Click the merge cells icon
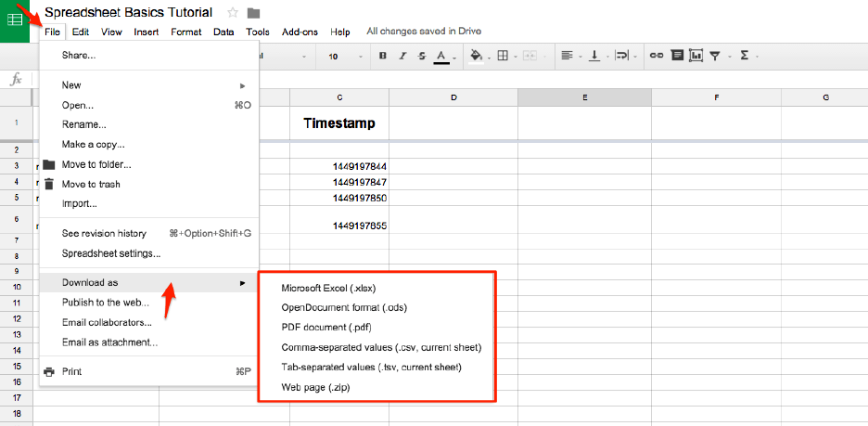Viewport: 868px width, 426px height. tap(530, 56)
